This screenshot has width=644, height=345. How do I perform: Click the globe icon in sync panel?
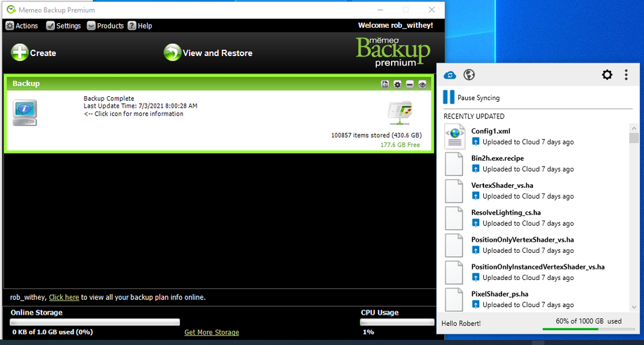469,75
